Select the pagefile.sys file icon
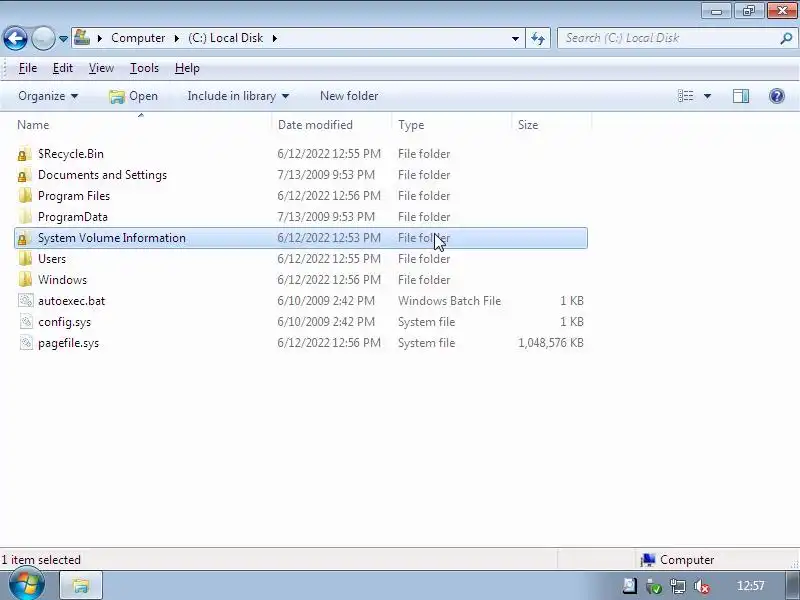Screen dimensions: 800x600 point(26,342)
